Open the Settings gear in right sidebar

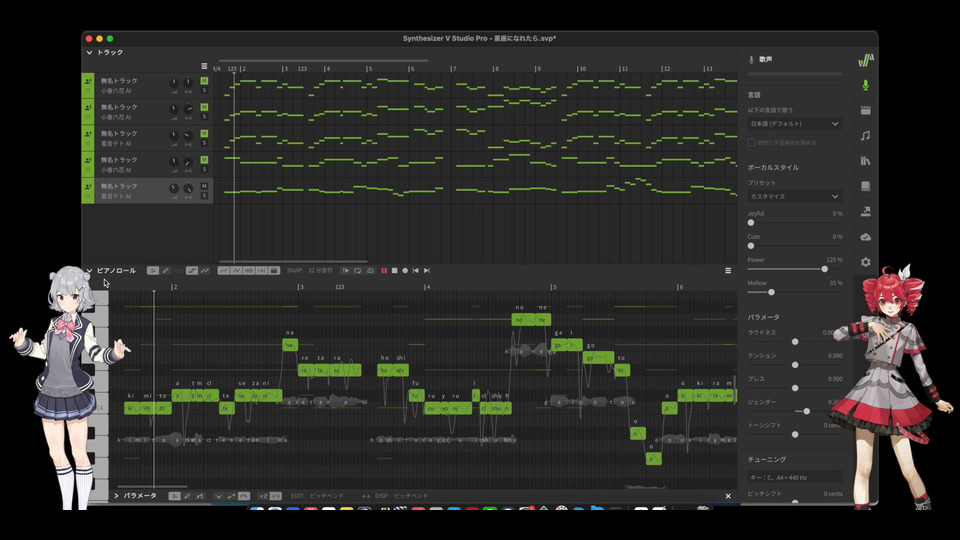865,262
